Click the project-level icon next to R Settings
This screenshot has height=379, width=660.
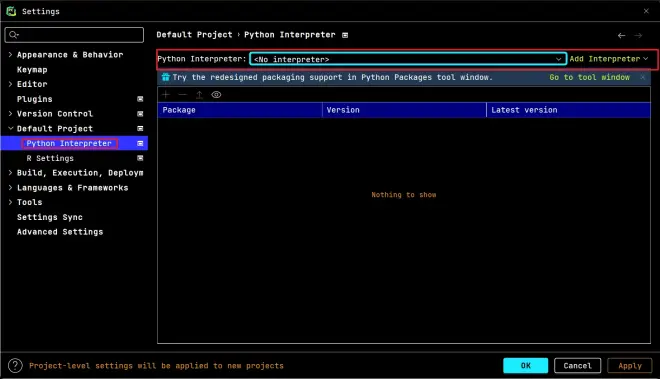pos(140,158)
